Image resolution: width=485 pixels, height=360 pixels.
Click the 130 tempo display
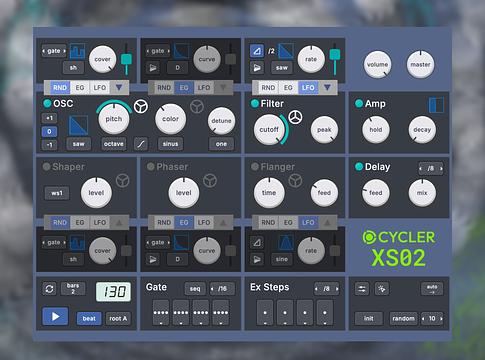tap(113, 292)
